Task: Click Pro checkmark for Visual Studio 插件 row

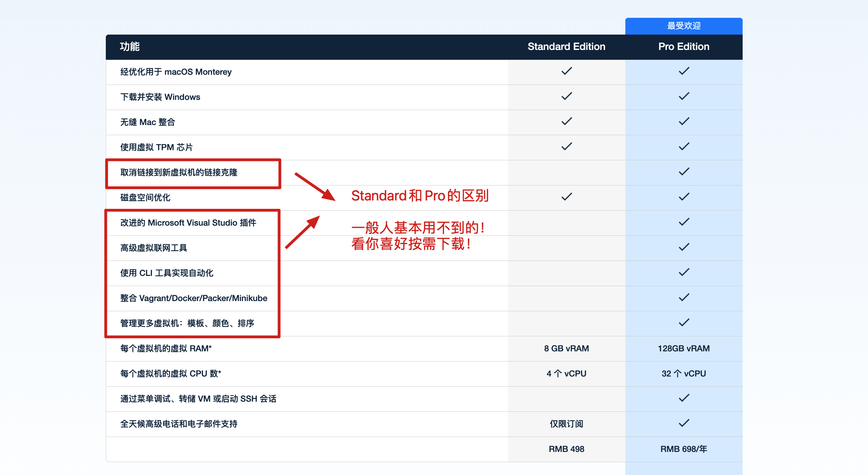Action: click(684, 222)
